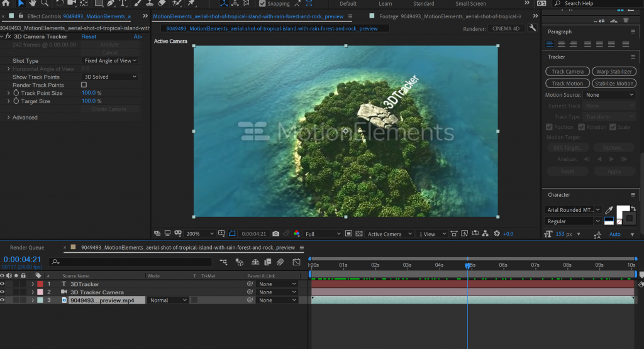This screenshot has height=349, width=644.
Task: Click the eyedropper in Character panel
Action: tap(608, 210)
